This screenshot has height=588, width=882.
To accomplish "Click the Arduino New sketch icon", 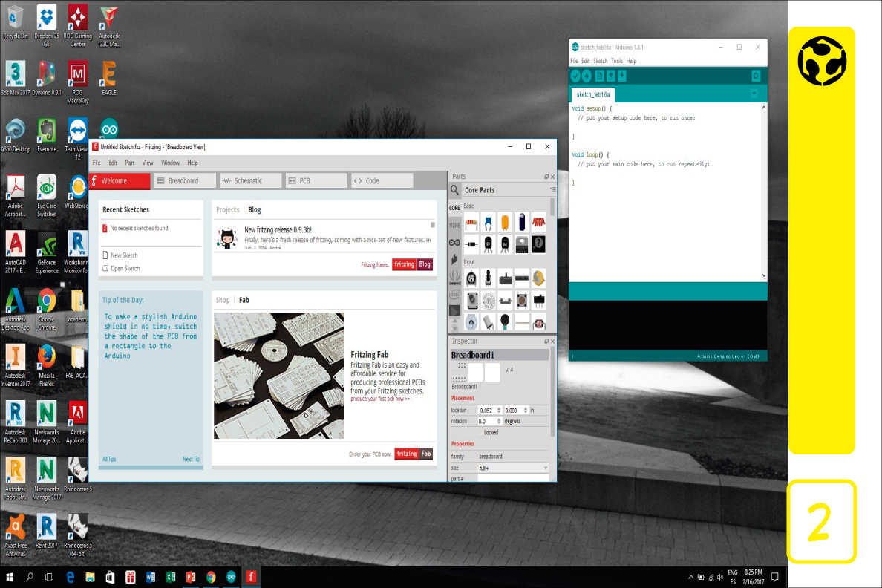I will [x=600, y=76].
